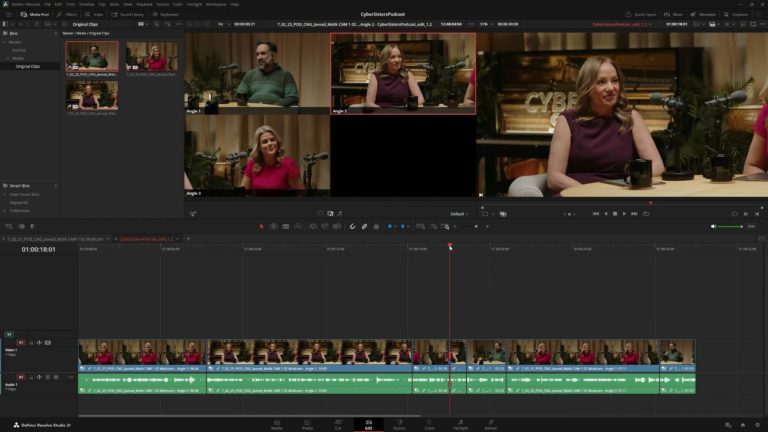This screenshot has height=432, width=768.
Task: Open the Media Pool thumbnail view dropdown
Action: click(143, 24)
